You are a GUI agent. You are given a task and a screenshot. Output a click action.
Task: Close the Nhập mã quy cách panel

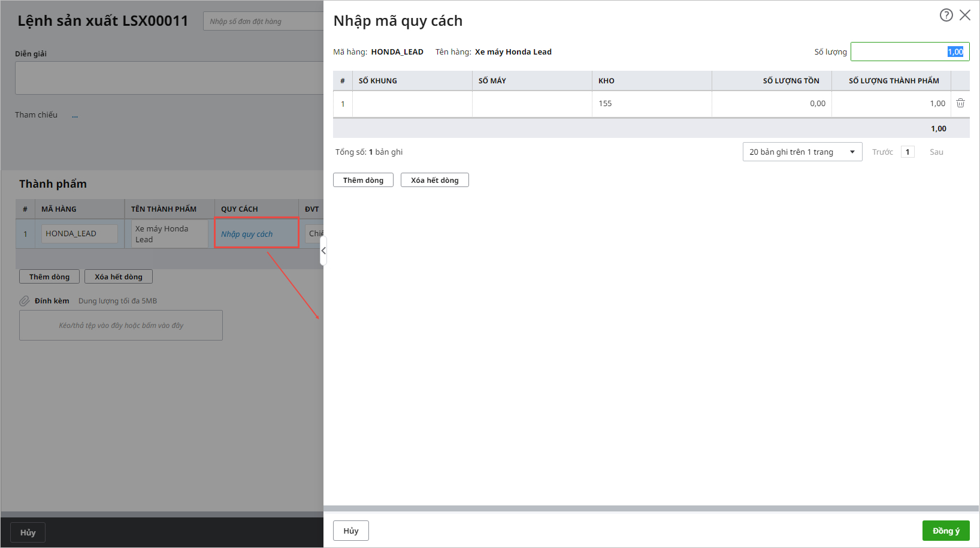pos(964,15)
